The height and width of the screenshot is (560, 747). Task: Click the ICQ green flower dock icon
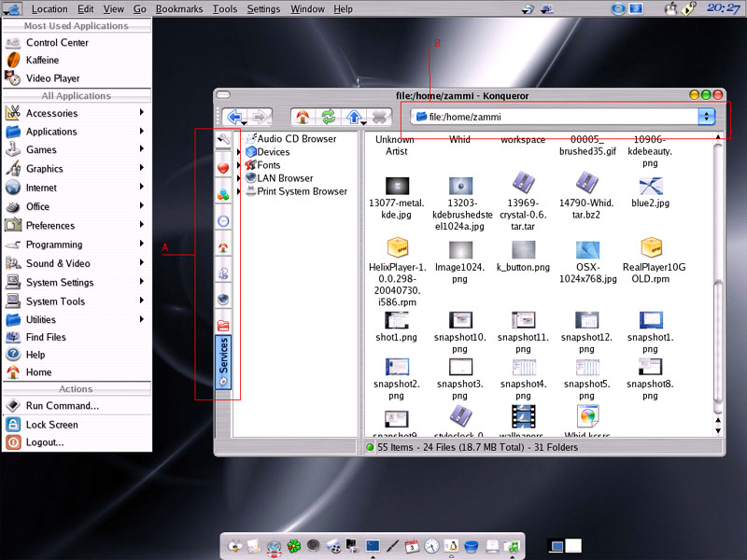pos(294,546)
